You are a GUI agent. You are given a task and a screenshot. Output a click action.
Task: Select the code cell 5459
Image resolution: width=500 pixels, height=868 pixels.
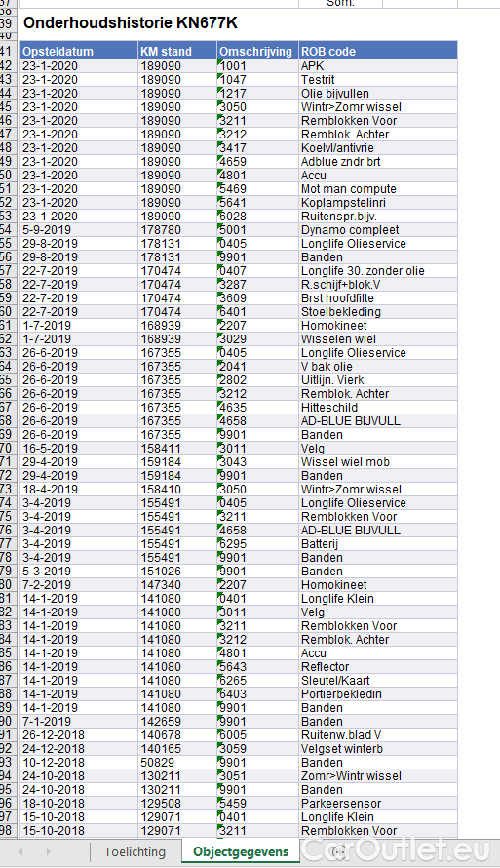click(257, 804)
